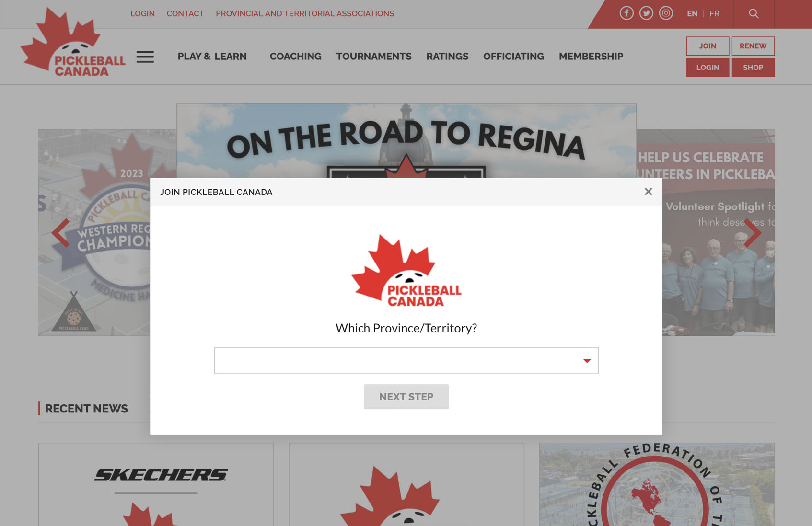This screenshot has width=812, height=526.
Task: Go to previous carousel slide arrow
Action: click(x=60, y=233)
